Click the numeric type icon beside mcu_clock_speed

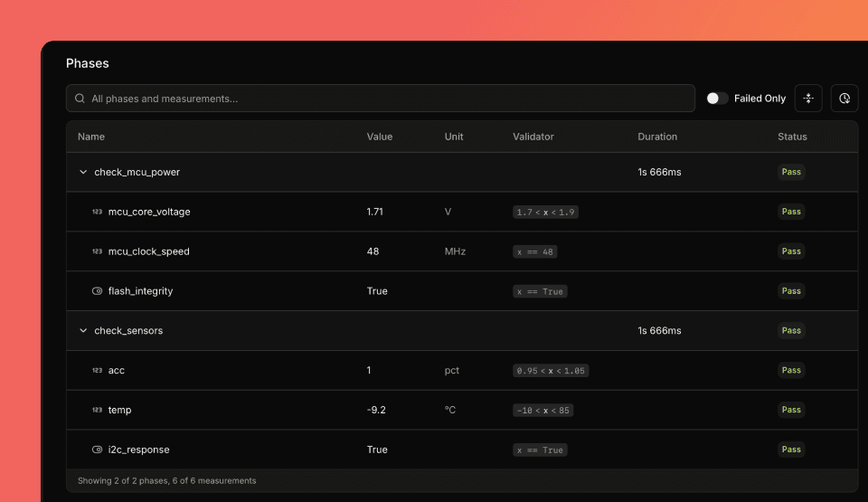97,251
